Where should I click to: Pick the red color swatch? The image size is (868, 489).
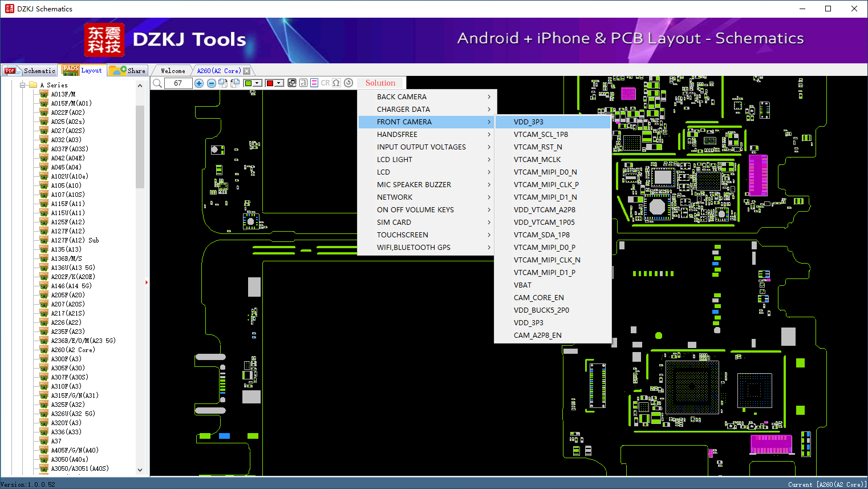point(270,83)
